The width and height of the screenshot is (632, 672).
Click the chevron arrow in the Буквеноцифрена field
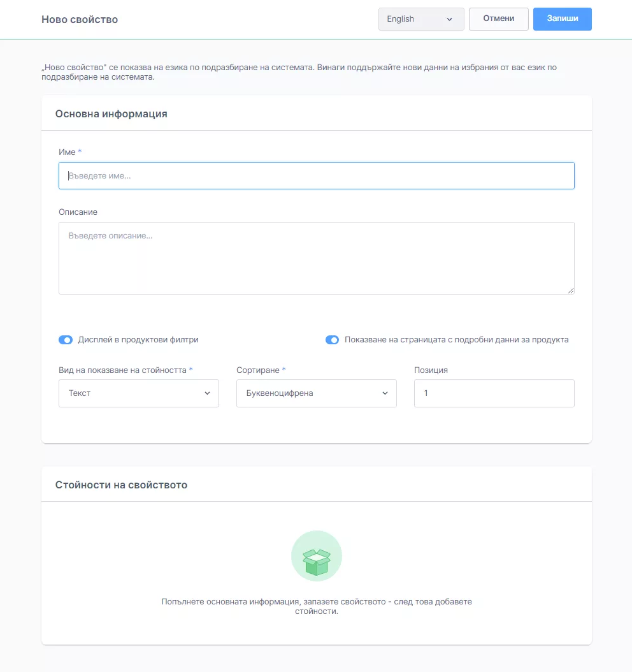[x=385, y=393]
